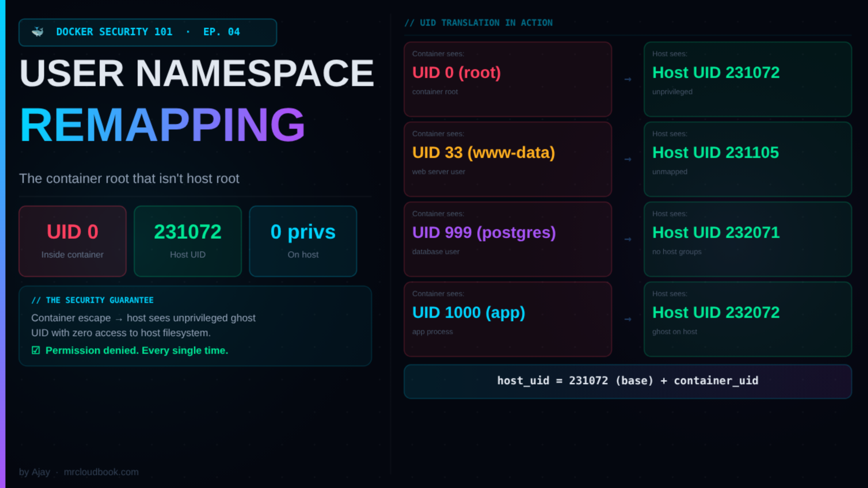
Task: Check the security guarantee checkmark box
Action: [35, 350]
